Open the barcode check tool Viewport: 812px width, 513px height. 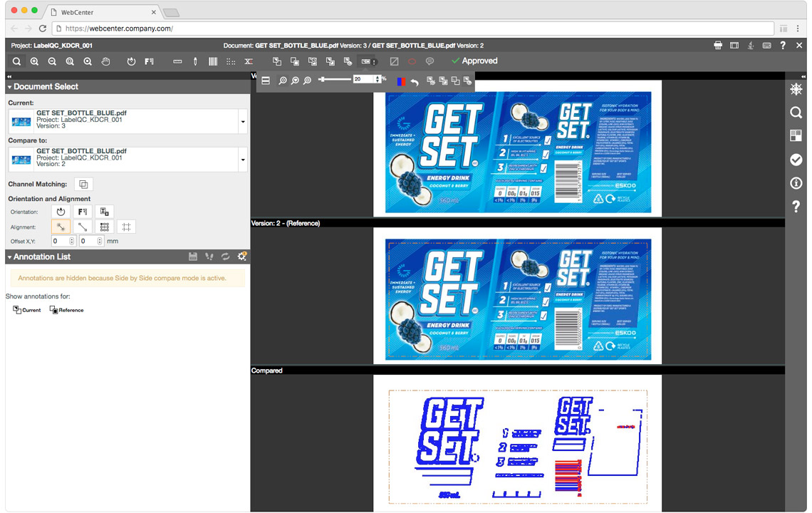coord(212,61)
